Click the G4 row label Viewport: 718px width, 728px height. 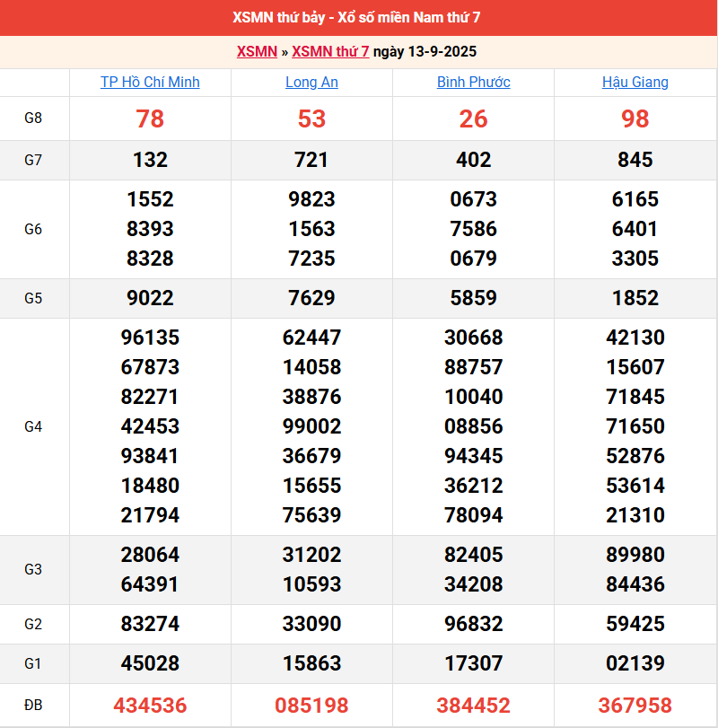click(33, 426)
